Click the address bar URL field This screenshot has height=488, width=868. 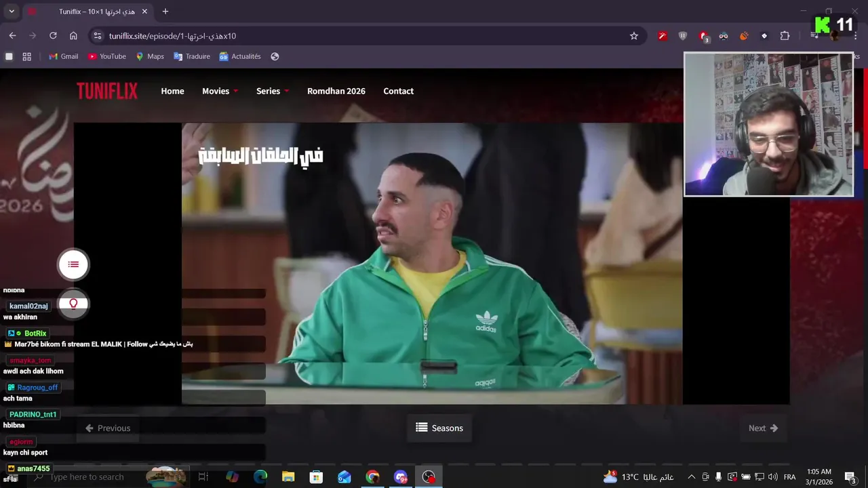(x=366, y=36)
